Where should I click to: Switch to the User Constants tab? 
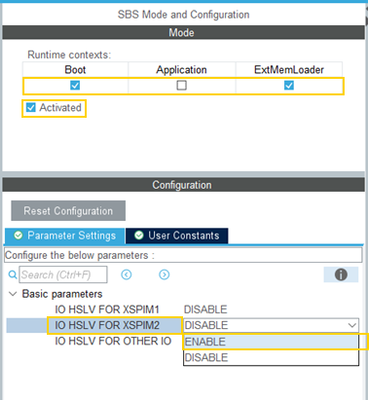[177, 236]
